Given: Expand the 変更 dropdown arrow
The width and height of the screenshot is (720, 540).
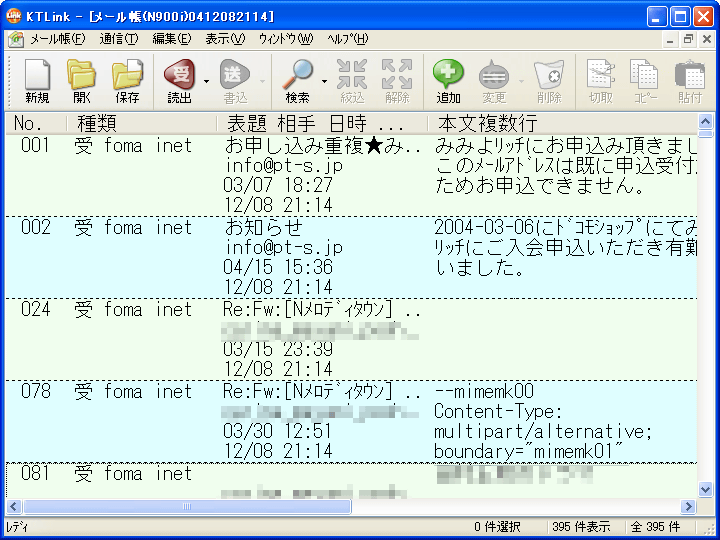Looking at the screenshot, I should 521,82.
